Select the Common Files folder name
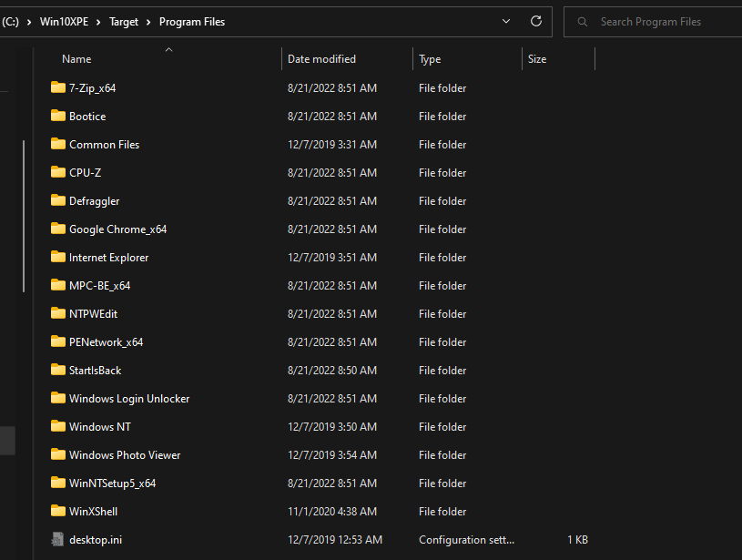The image size is (742, 560). point(104,145)
